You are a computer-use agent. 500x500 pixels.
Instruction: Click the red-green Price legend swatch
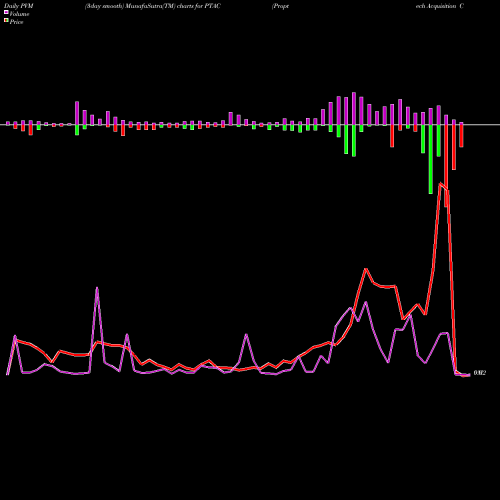click(x=6, y=20)
